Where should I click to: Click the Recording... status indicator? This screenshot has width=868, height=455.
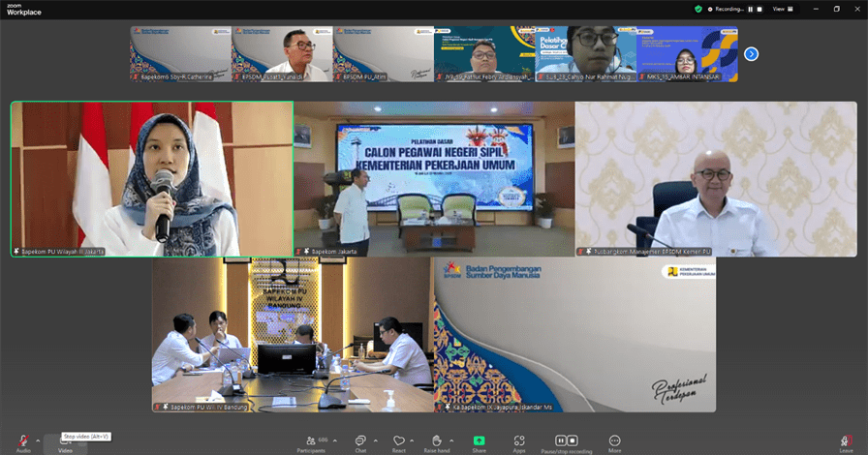pyautogui.click(x=726, y=9)
